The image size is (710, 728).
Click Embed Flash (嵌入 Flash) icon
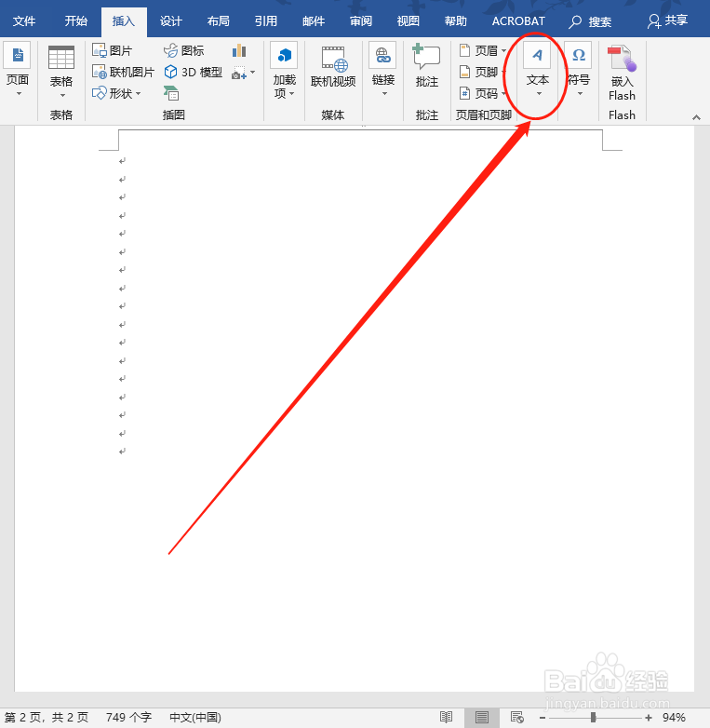pyautogui.click(x=622, y=58)
